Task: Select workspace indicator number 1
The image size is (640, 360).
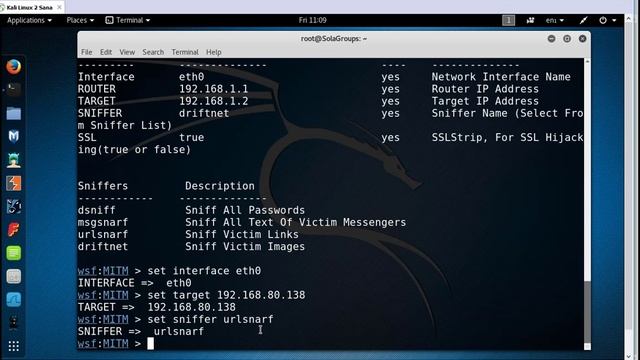Action: coord(509,20)
